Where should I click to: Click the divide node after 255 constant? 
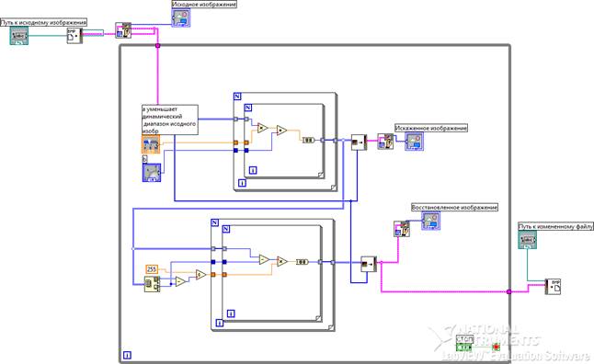(x=200, y=275)
